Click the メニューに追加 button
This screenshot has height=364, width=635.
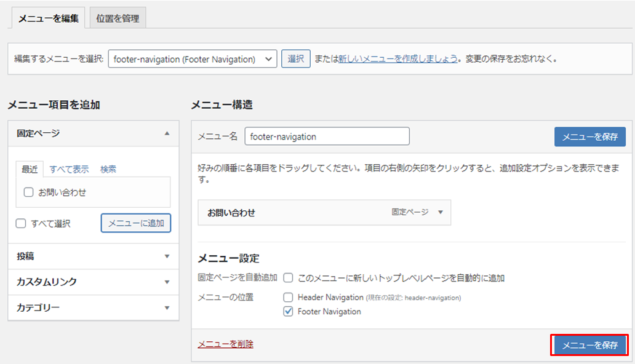(x=135, y=223)
